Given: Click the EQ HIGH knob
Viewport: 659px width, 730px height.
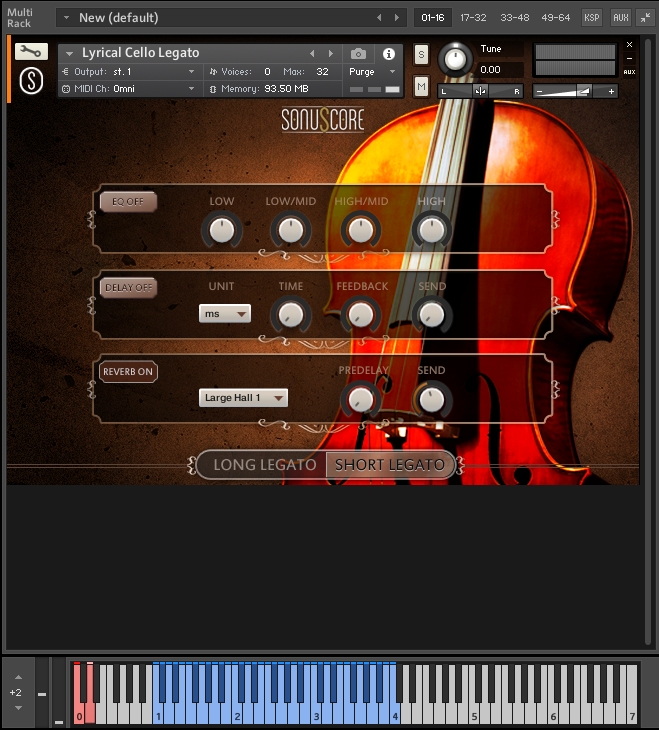Looking at the screenshot, I should 432,230.
